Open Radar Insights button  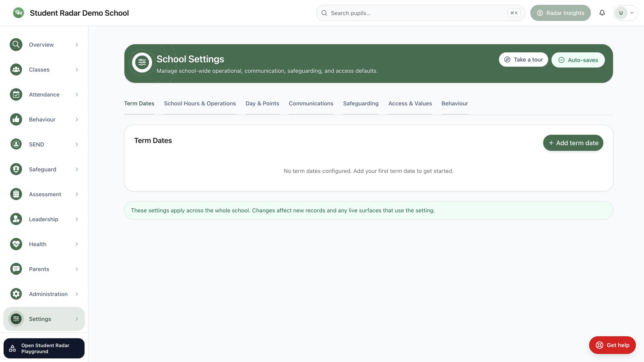click(560, 13)
